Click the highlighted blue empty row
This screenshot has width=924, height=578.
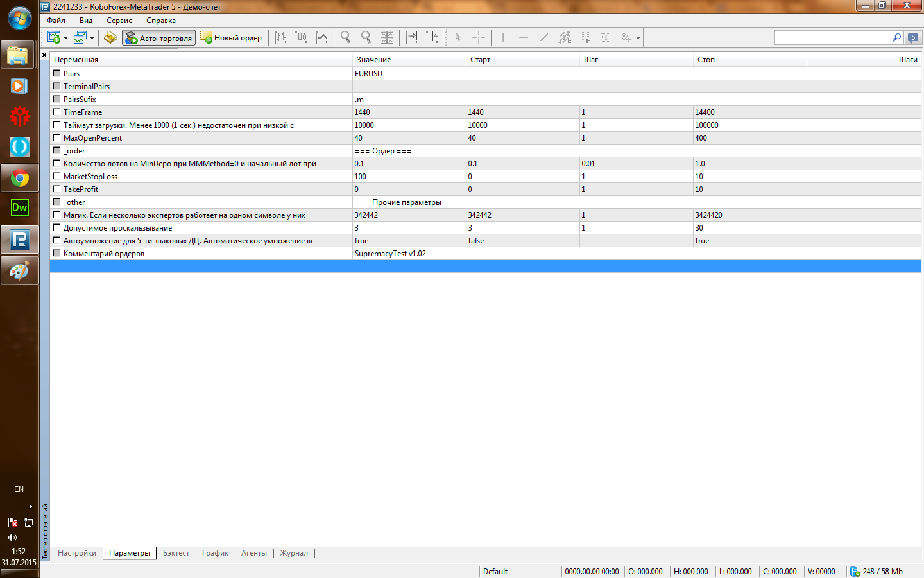click(486, 266)
